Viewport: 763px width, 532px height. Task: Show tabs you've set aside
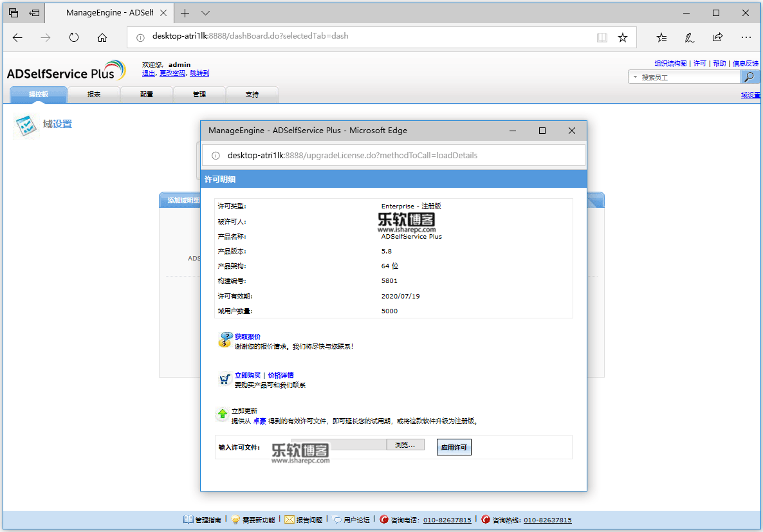click(14, 13)
